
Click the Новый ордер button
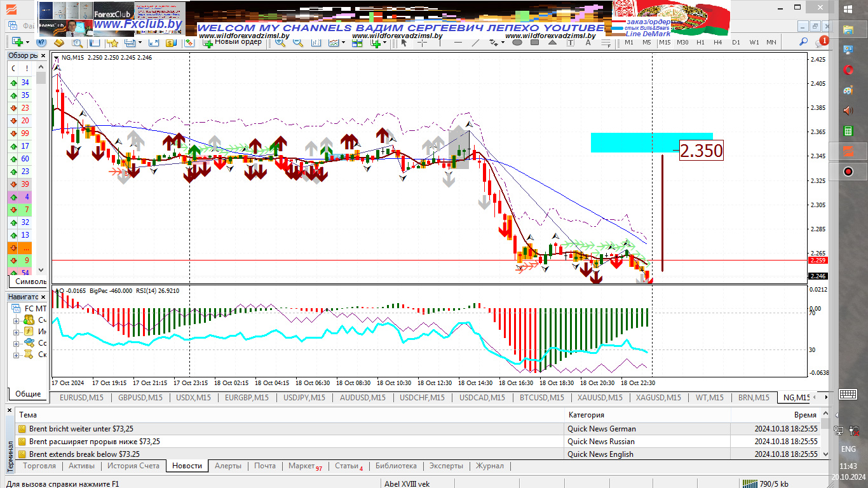[232, 42]
